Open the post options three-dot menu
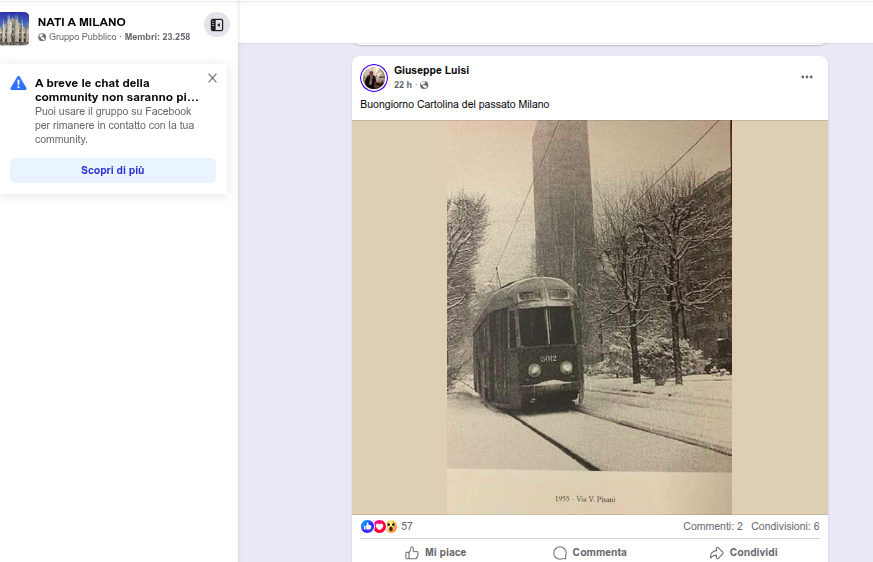This screenshot has width=873, height=562. pyautogui.click(x=807, y=77)
